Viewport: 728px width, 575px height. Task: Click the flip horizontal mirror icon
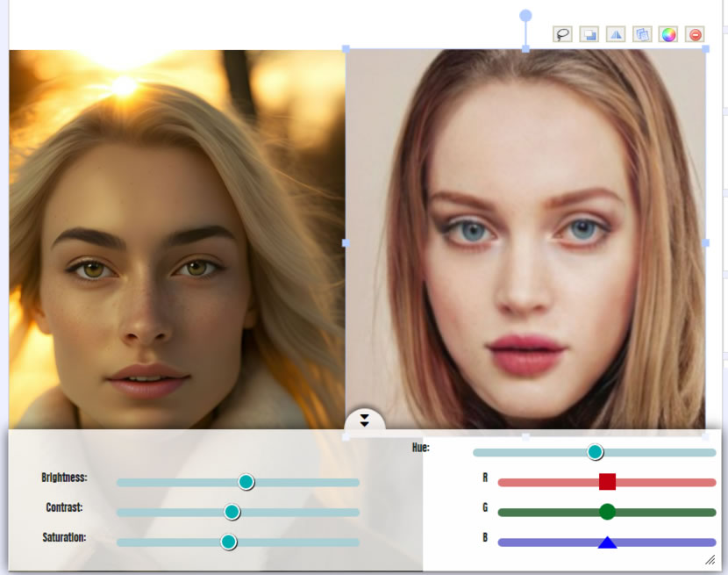pyautogui.click(x=616, y=34)
